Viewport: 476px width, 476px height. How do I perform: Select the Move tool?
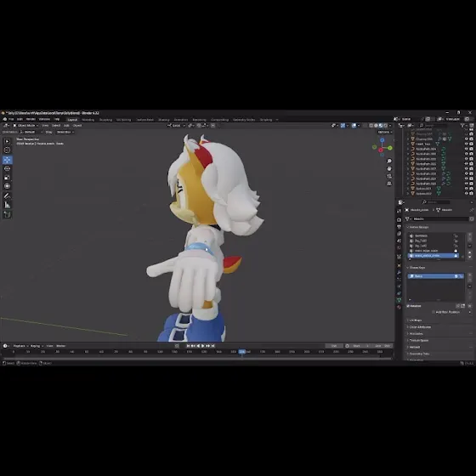[8, 160]
